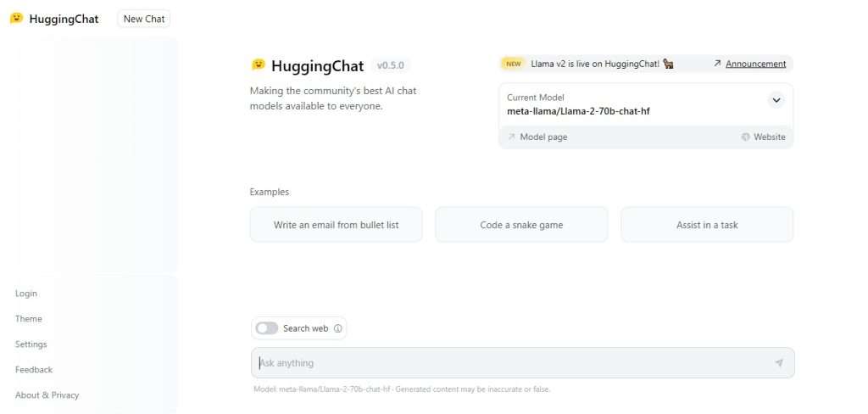Image resolution: width=868 pixels, height=414 pixels.
Task: Click the yellow NEW badge
Action: [513, 64]
